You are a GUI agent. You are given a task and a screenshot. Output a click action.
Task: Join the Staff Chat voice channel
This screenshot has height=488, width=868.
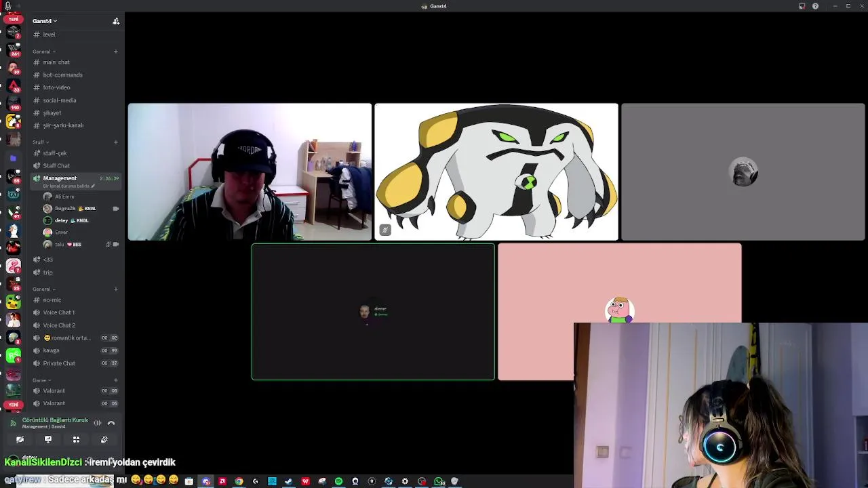point(76,166)
